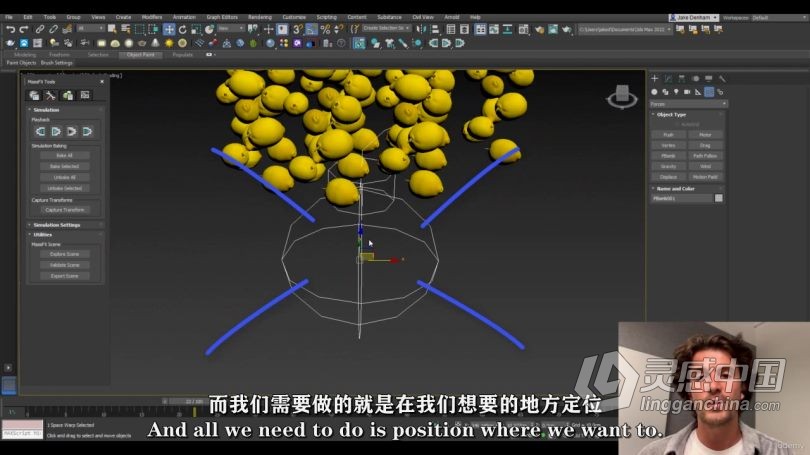Click the Rectangular Selection Region icon
This screenshot has width=810, height=455.
[x=139, y=29]
